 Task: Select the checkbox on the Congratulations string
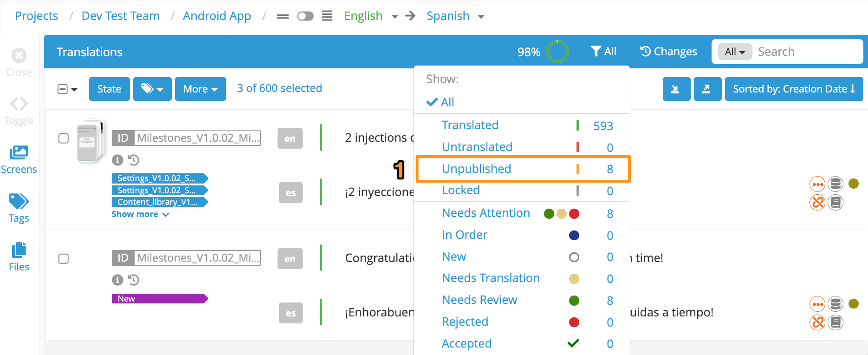(64, 259)
